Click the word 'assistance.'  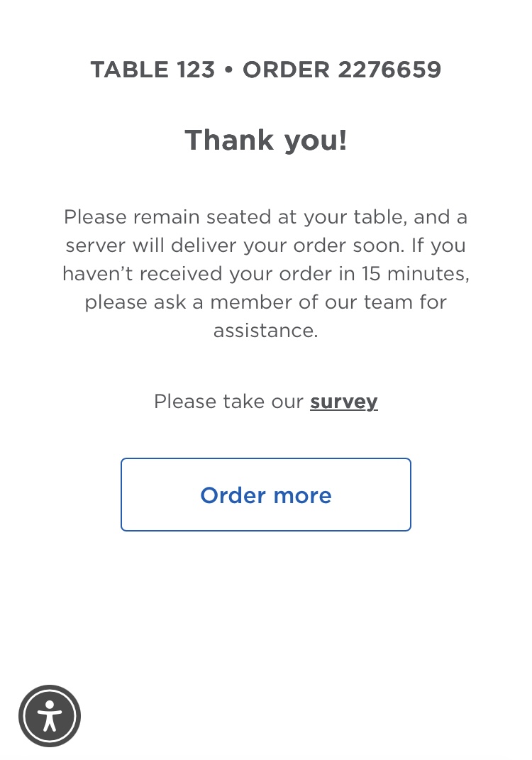tap(266, 330)
